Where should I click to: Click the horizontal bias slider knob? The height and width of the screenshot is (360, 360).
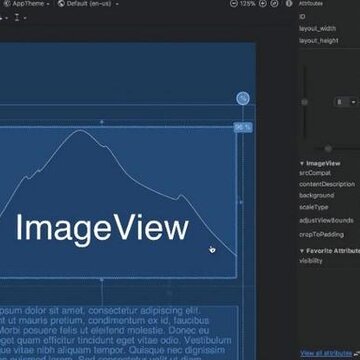coord(328,149)
